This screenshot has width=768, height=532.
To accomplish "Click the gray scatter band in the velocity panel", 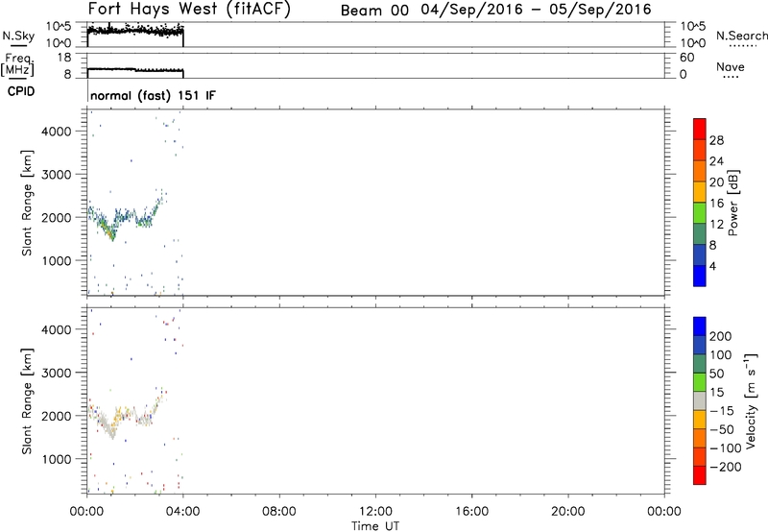I will pyautogui.click(x=125, y=417).
